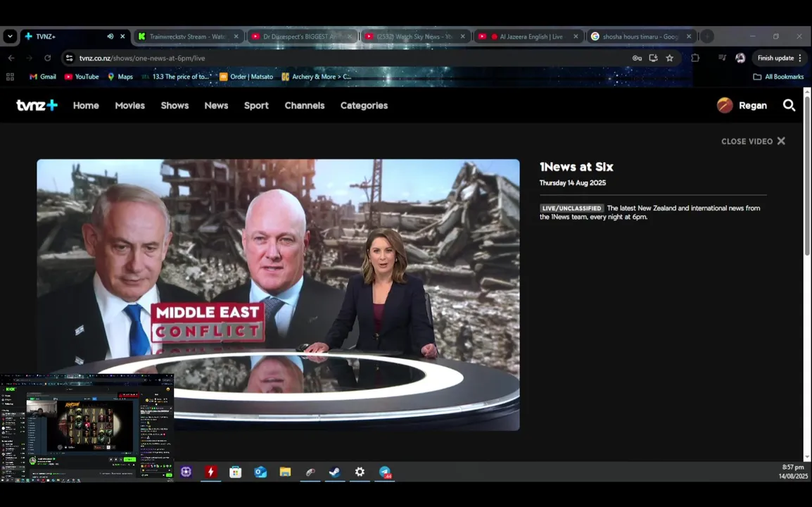Open Microsoft Store from the taskbar
Image resolution: width=812 pixels, height=507 pixels.
236,472
